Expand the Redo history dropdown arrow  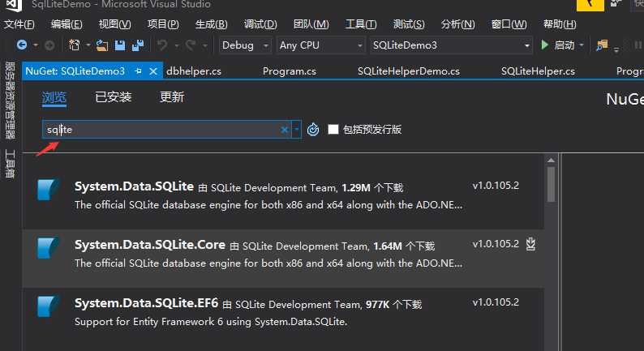tap(204, 45)
